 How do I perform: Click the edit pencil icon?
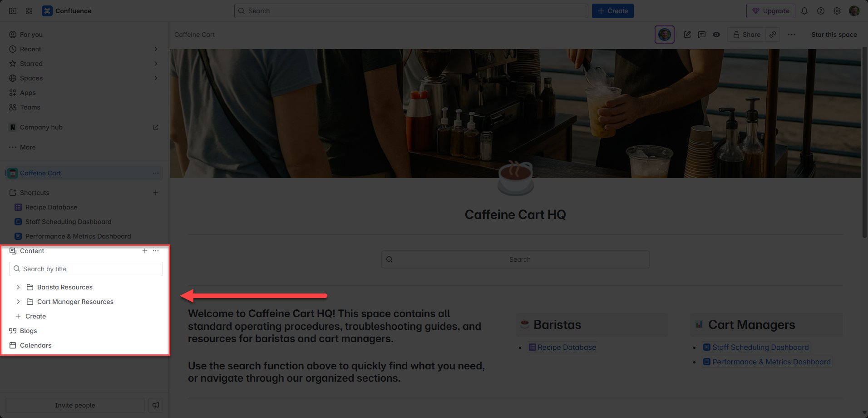tap(687, 35)
